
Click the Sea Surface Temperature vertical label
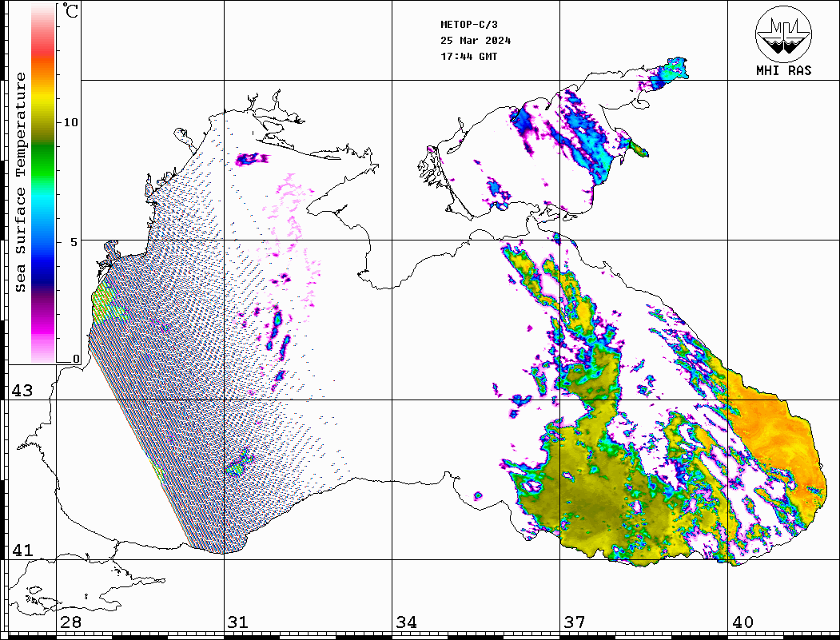[21, 182]
